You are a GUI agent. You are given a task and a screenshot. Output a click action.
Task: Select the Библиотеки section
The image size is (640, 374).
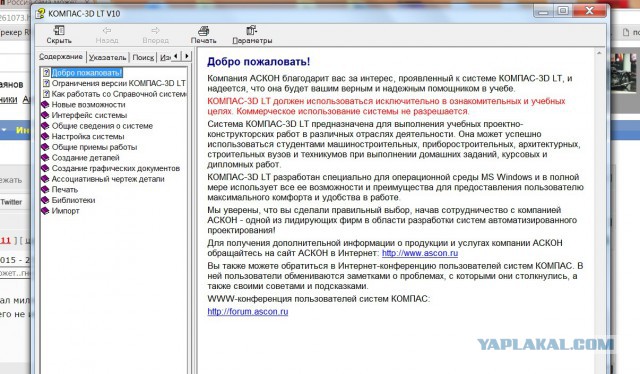[x=73, y=200]
